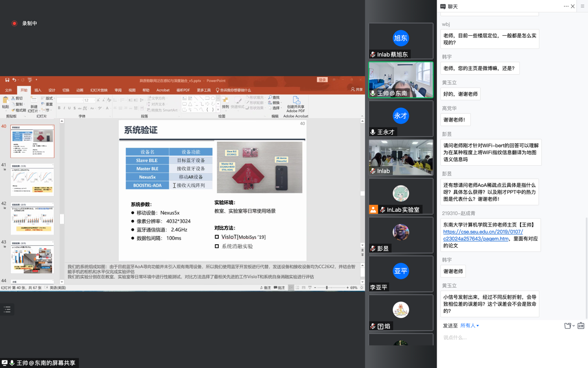Click the Login button in PowerPoint title bar

(322, 80)
